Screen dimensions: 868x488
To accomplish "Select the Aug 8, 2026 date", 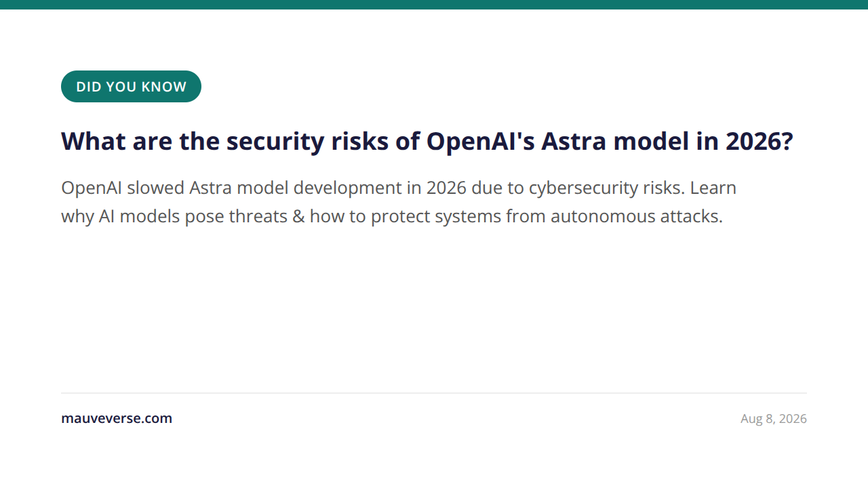I will point(774,419).
